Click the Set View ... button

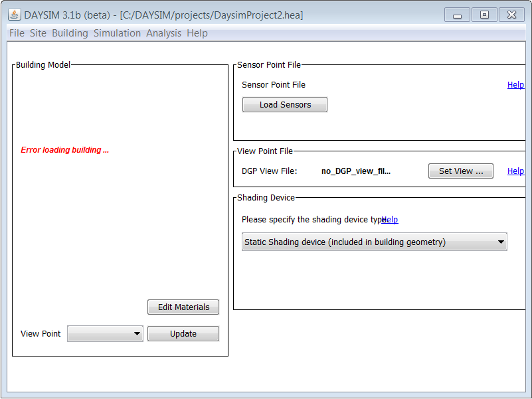pyautogui.click(x=461, y=171)
